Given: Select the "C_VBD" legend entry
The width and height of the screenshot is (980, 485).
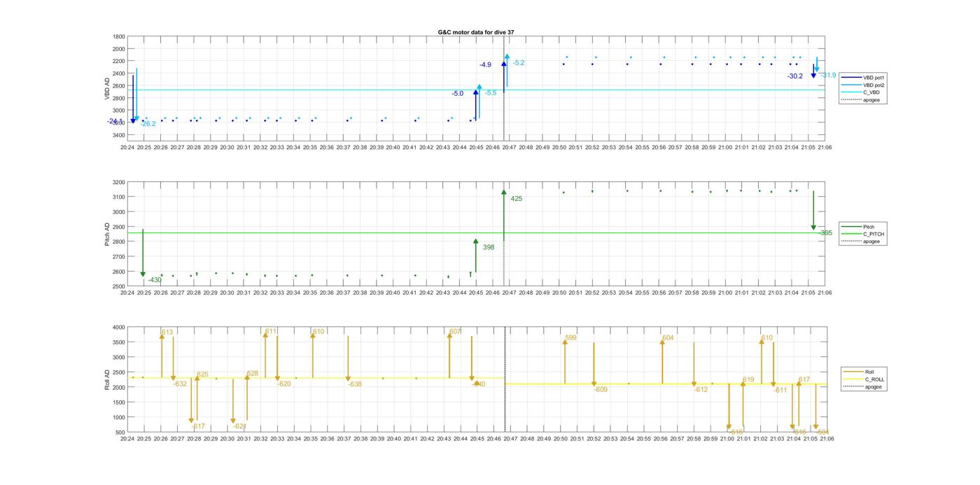Looking at the screenshot, I should pos(861,92).
